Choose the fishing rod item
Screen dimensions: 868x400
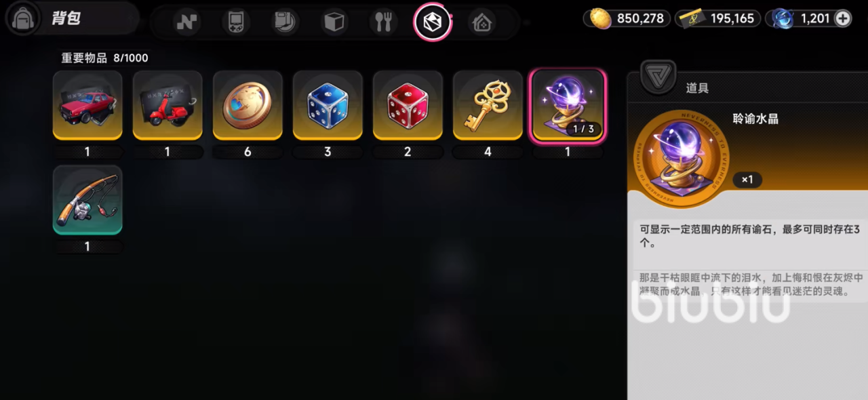click(x=87, y=200)
